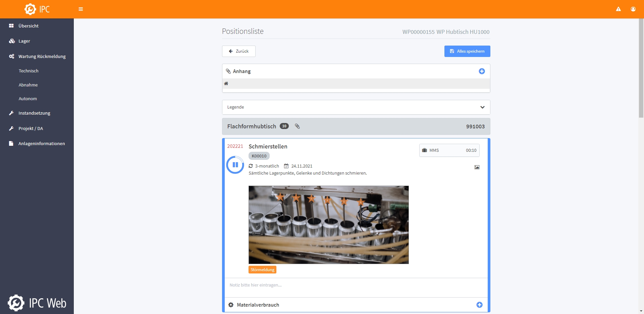Click the Positionsliste page heading
Screen dimensions: 644x314
(243, 31)
